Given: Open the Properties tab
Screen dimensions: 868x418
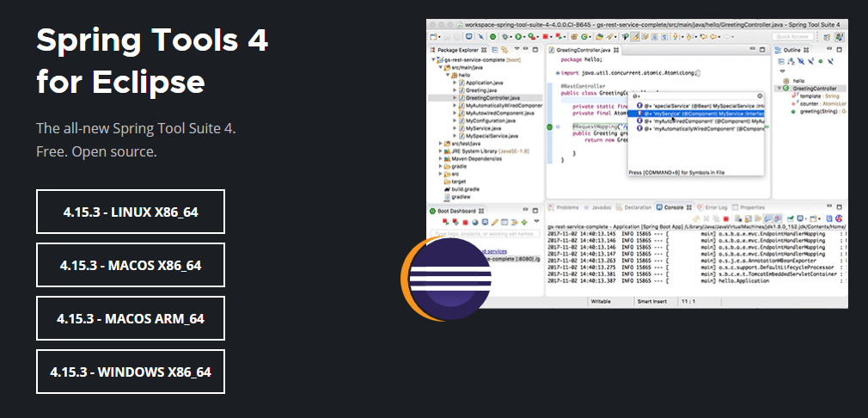Looking at the screenshot, I should click(x=749, y=207).
